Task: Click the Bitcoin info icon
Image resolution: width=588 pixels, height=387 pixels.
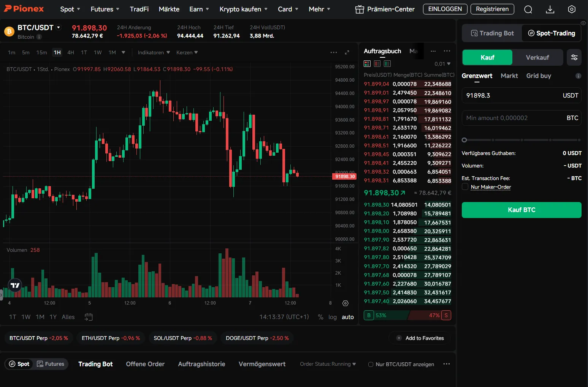Action: pyautogui.click(x=39, y=37)
